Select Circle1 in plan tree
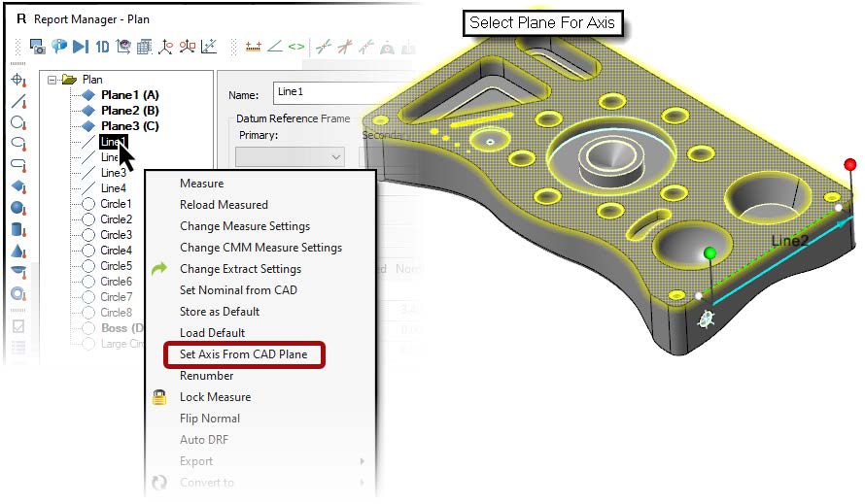Screen dimensions: 865x504 point(116,204)
